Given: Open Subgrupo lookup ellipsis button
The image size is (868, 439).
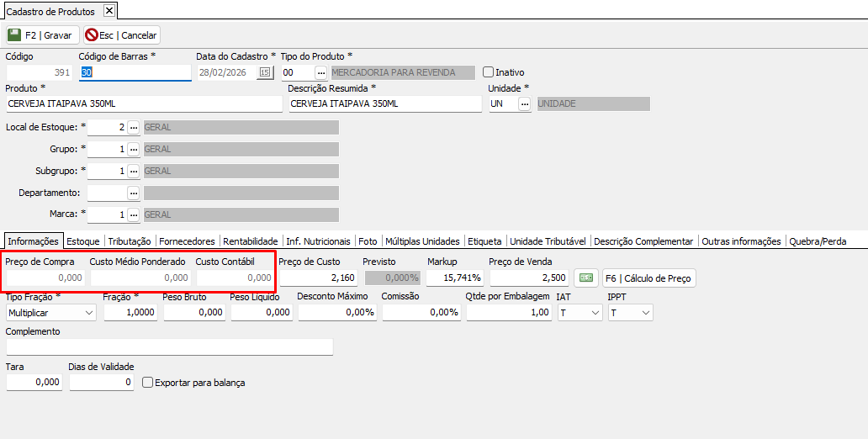Looking at the screenshot, I should (133, 172).
